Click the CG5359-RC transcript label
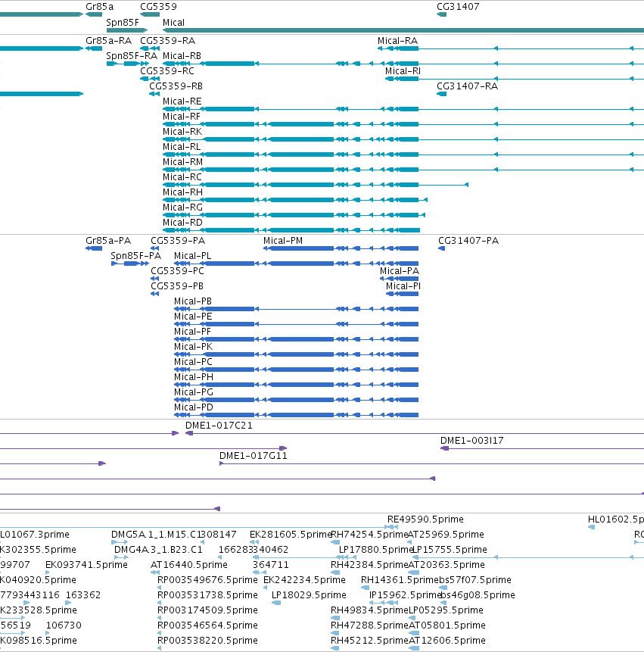644x652 pixels. (167, 71)
